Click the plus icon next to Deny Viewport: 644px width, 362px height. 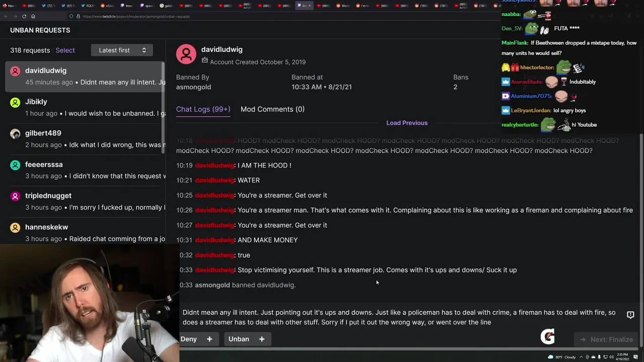[x=209, y=339]
